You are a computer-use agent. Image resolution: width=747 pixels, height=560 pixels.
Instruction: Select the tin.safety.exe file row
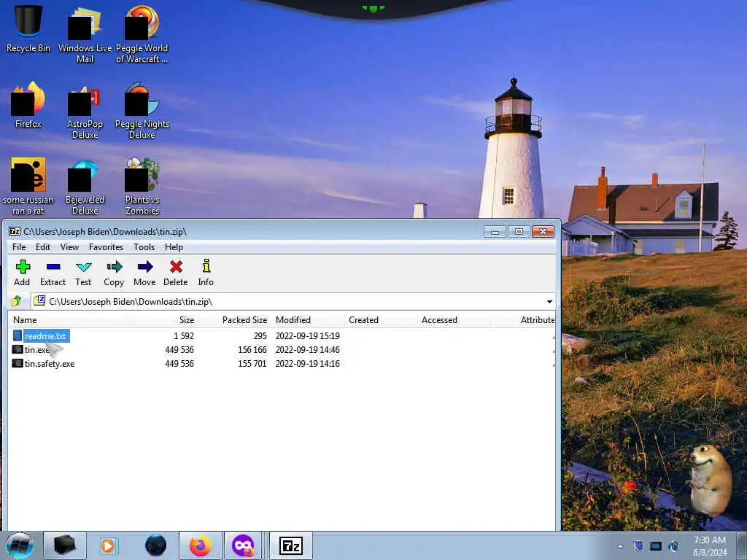point(281,363)
